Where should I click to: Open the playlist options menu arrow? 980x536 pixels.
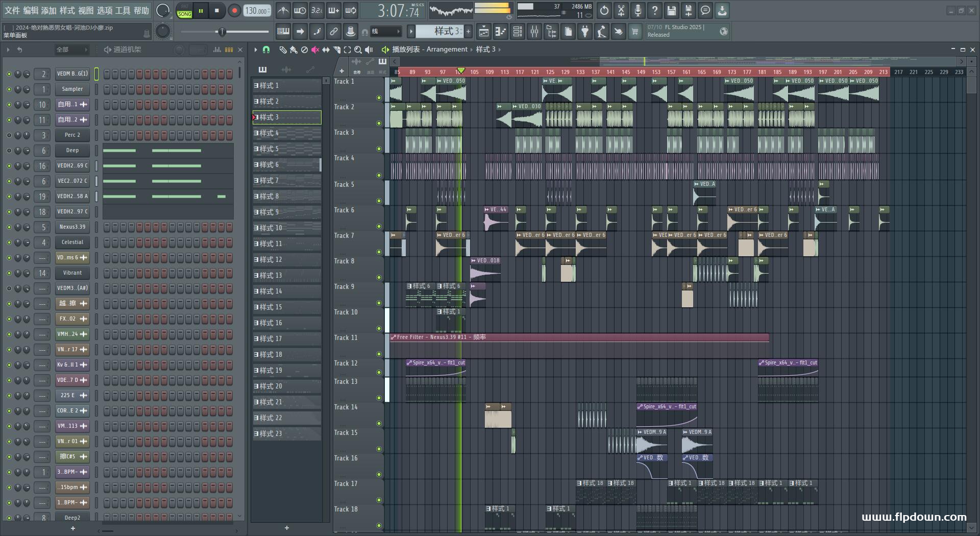[x=256, y=50]
